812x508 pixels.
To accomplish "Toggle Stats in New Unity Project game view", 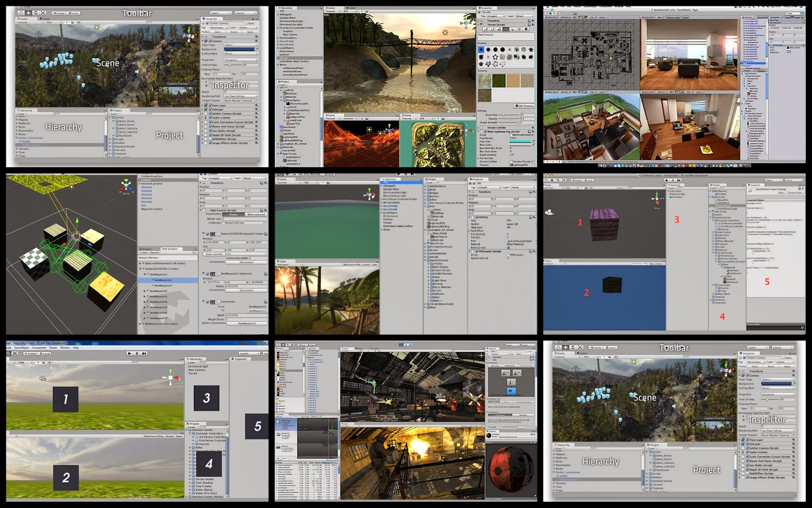I will tap(179, 436).
